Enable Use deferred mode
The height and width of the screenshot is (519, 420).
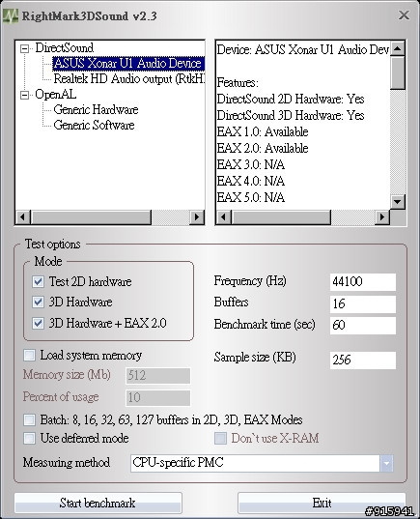pos(29,438)
